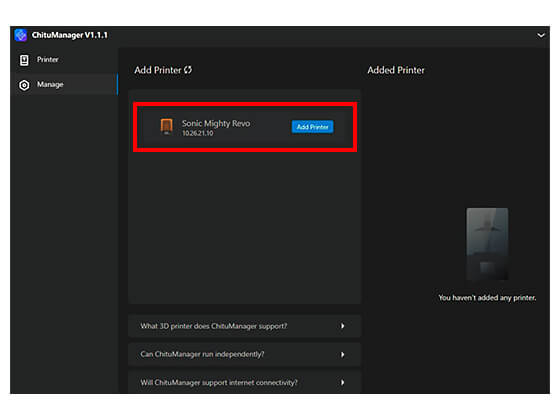Click arrow beside run independently question

(342, 354)
